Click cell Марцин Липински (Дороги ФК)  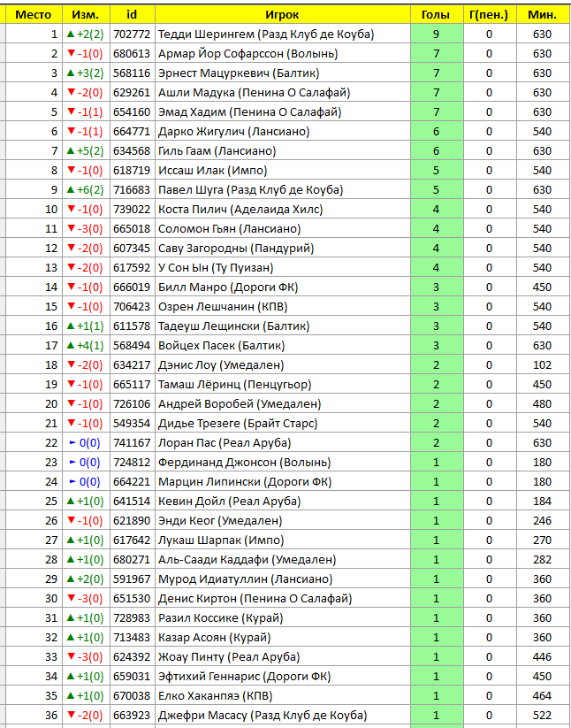[283, 482]
